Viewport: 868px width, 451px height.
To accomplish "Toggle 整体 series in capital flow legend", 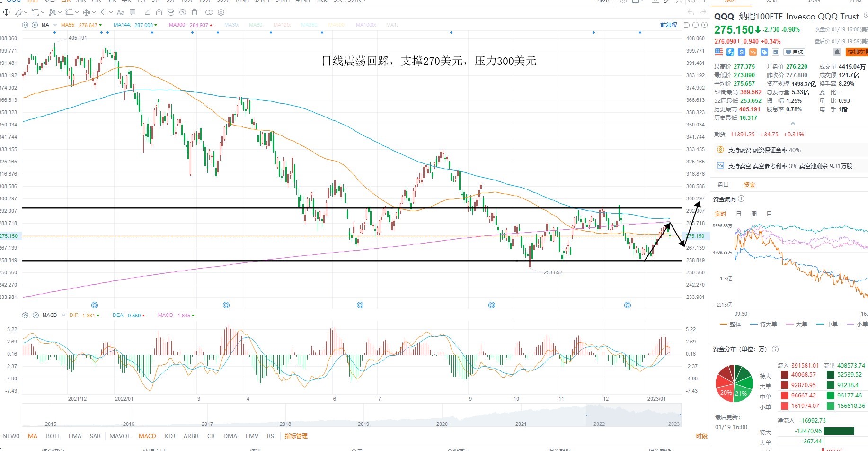I will coord(730,325).
